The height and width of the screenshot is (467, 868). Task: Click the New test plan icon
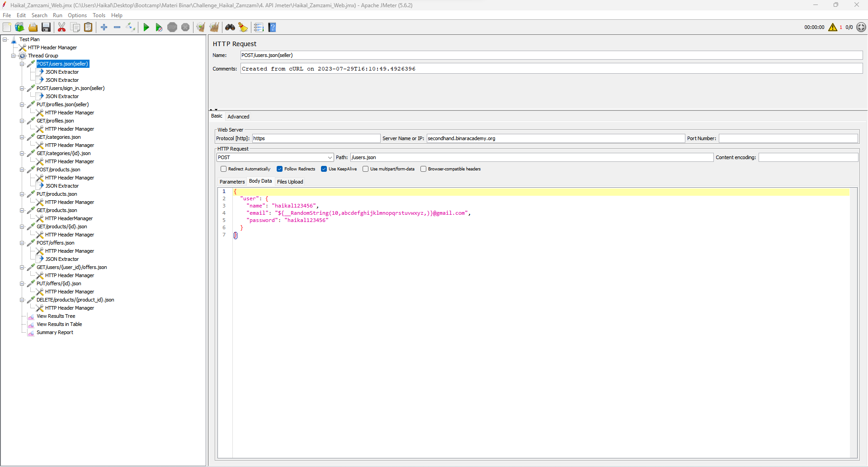pyautogui.click(x=7, y=28)
